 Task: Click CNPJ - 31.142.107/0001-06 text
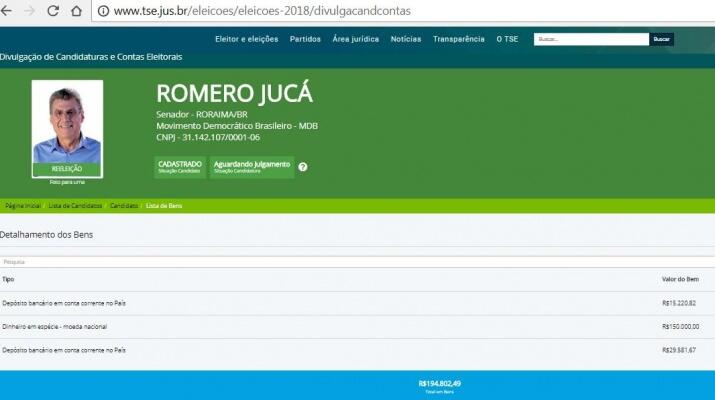point(208,137)
